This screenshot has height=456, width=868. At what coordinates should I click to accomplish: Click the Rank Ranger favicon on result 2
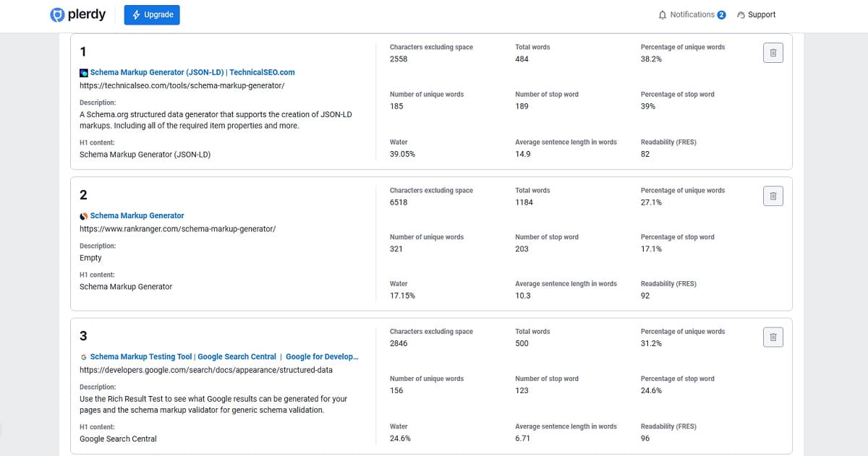tap(84, 215)
